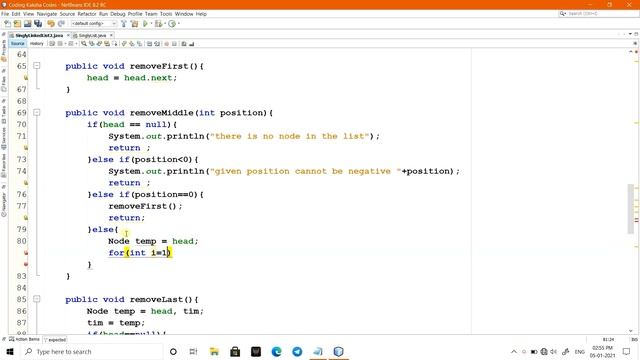Close the second Java file tab

[x=111, y=36]
